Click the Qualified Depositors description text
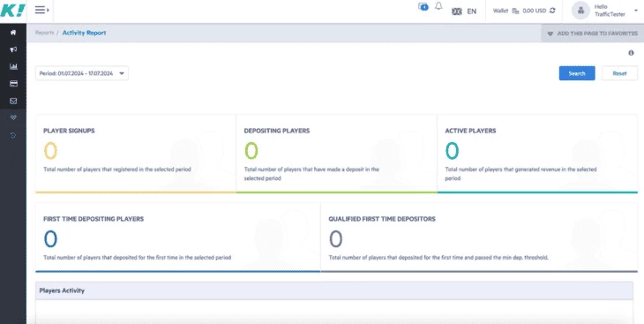 [438, 258]
